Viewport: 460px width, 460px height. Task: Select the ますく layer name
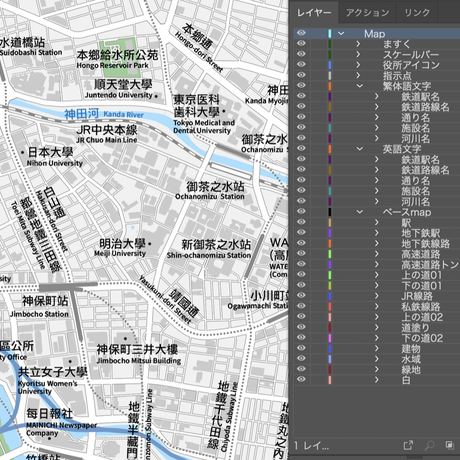tap(397, 44)
